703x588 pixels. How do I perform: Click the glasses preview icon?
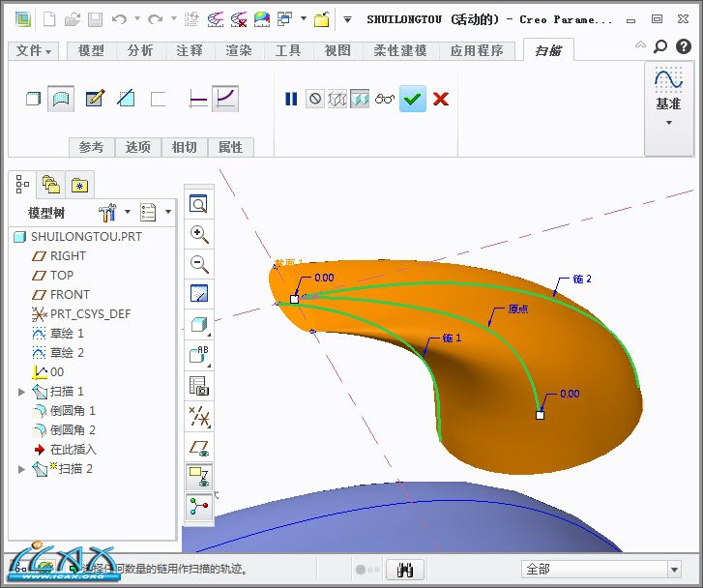[386, 98]
